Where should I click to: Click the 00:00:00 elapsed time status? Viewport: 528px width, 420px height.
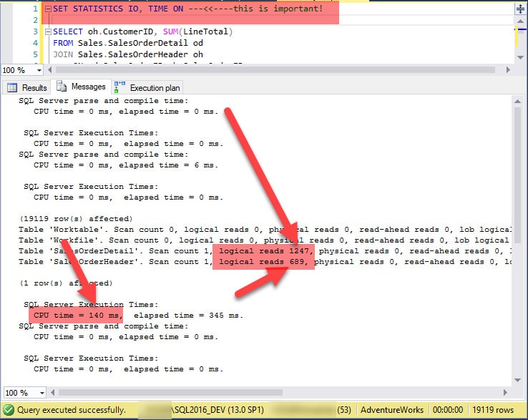tap(448, 410)
